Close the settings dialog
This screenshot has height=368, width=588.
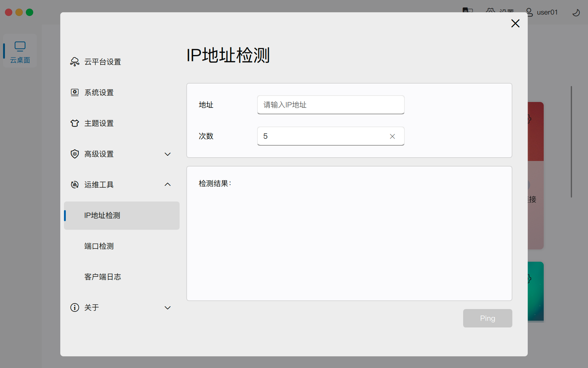515,23
